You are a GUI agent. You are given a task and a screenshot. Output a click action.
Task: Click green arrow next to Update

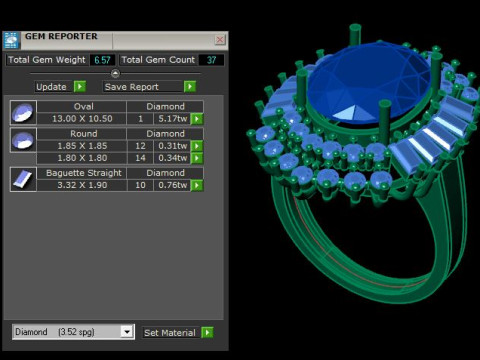[x=80, y=87]
